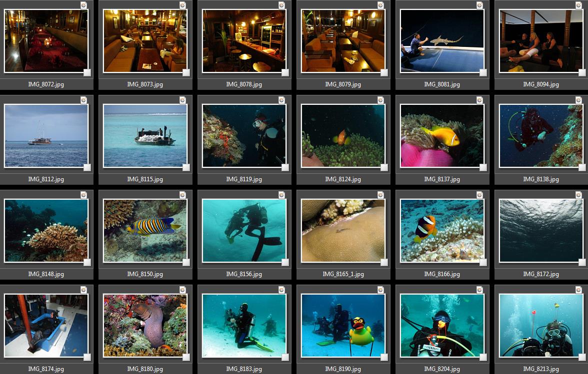Check the selection box on IMG_8148.jpg

[x=87, y=263]
